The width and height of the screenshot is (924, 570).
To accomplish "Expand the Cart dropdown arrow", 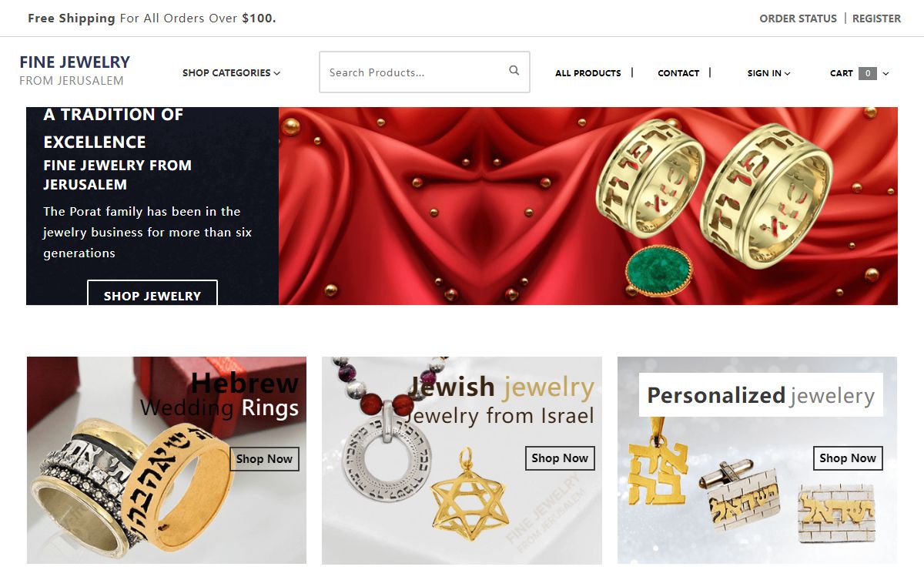I will (885, 74).
